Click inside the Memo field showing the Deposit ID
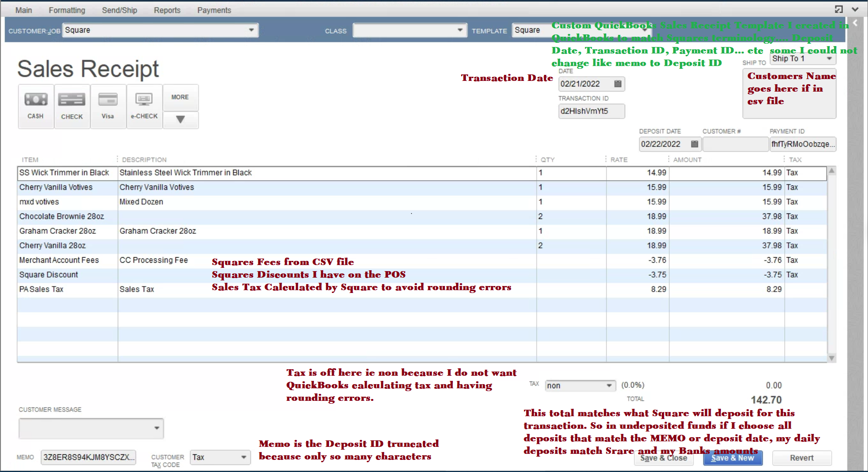Viewport: 868px width, 472px height. click(x=88, y=457)
